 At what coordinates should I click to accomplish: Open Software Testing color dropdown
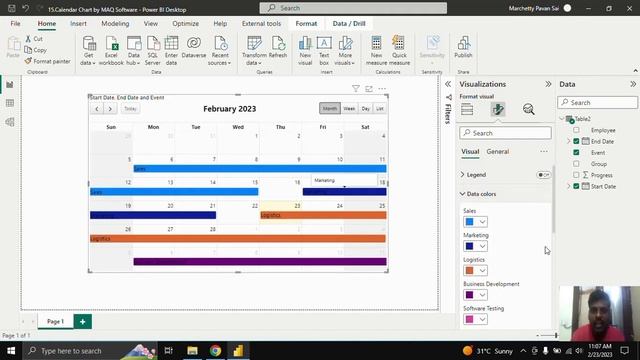click(476, 319)
